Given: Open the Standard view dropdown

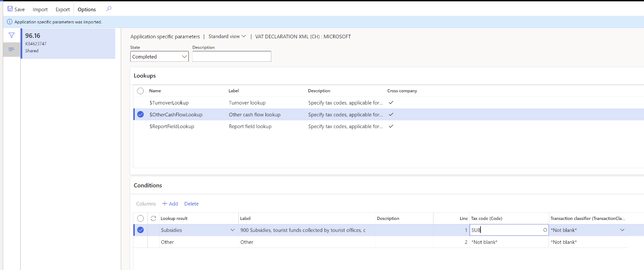Looking at the screenshot, I should [x=227, y=37].
